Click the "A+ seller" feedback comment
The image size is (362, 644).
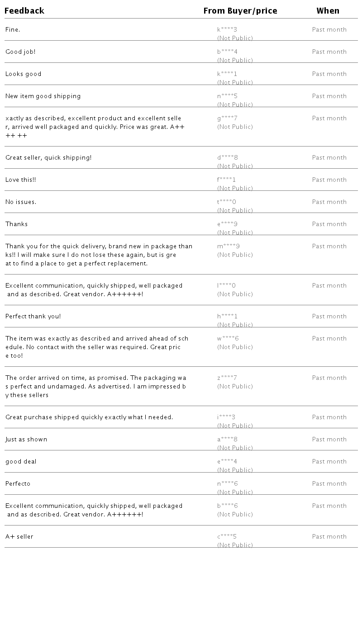click(19, 537)
